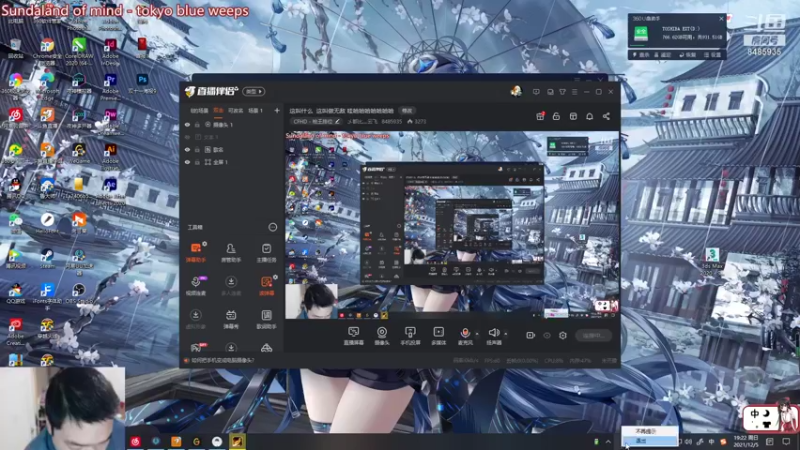Collapse the 工具箱 toolbox panel
Image resolution: width=800 pixels, height=450 pixels.
coord(272,227)
